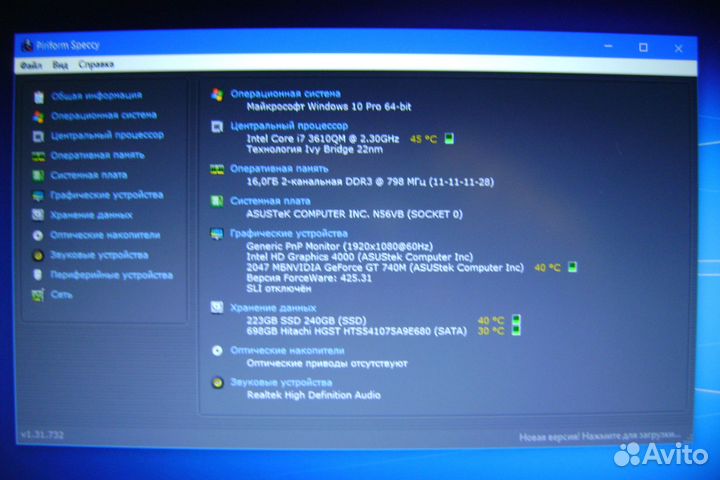
Task: Open the Файл menu
Action: [31, 66]
